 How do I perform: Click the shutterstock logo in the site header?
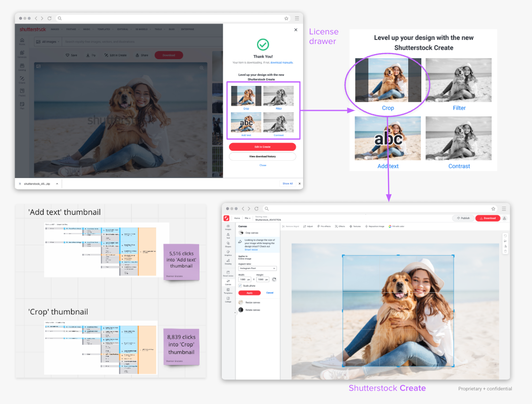tap(32, 29)
